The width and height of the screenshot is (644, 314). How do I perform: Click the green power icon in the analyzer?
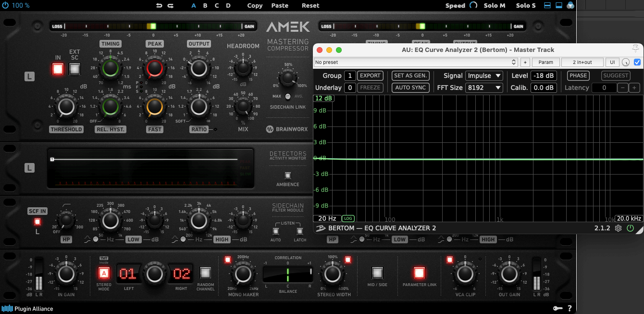pyautogui.click(x=631, y=228)
